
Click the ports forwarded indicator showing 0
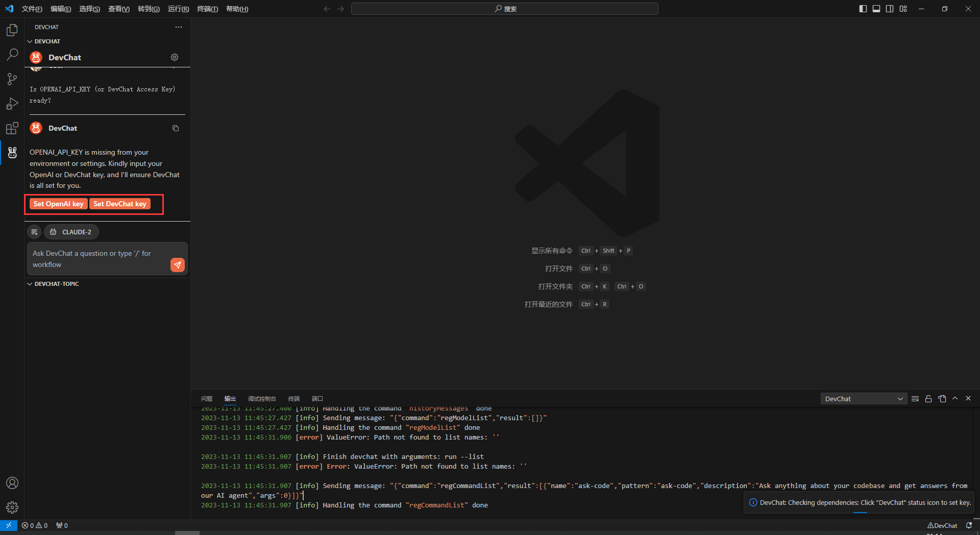[x=62, y=525]
